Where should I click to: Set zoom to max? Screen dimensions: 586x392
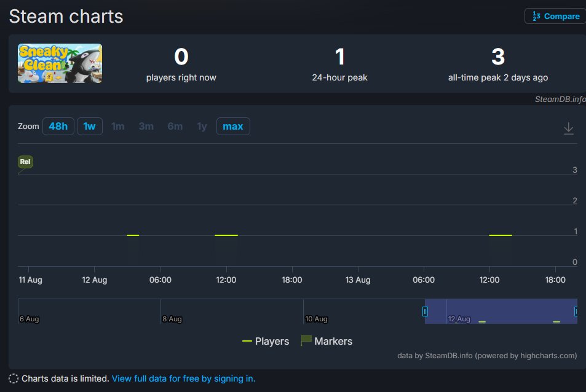coord(233,126)
